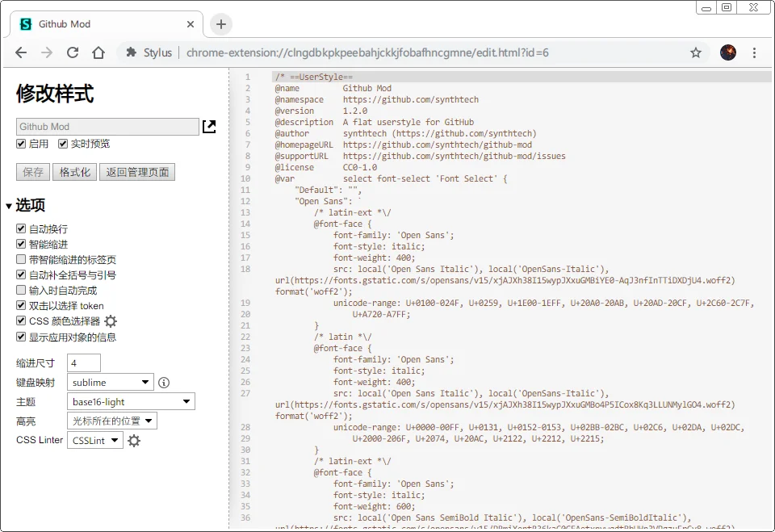The height and width of the screenshot is (532, 775).
Task: Bookmark page with star icon
Action: pyautogui.click(x=695, y=52)
